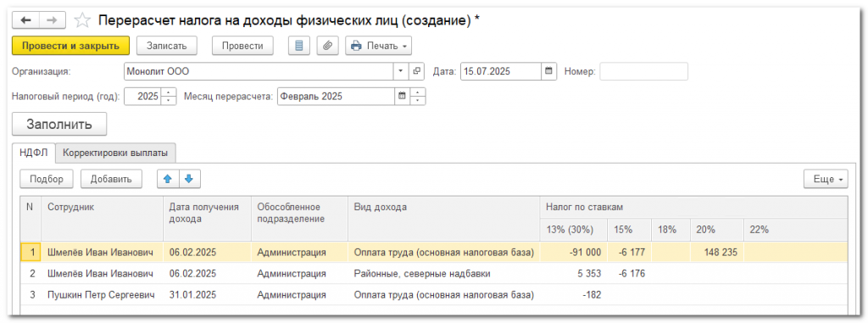Increase the Налоговый период year
Image resolution: width=868 pixels, height=323 pixels.
click(x=169, y=92)
